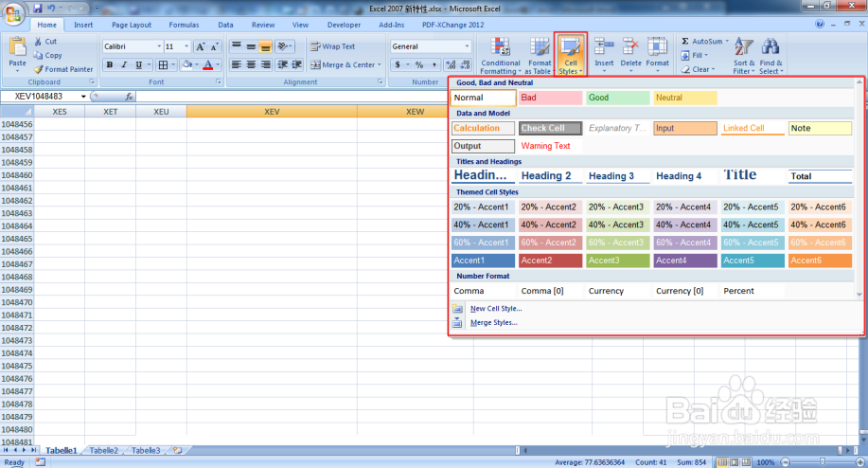Apply Percent Style icon
The image size is (868, 468).
419,64
